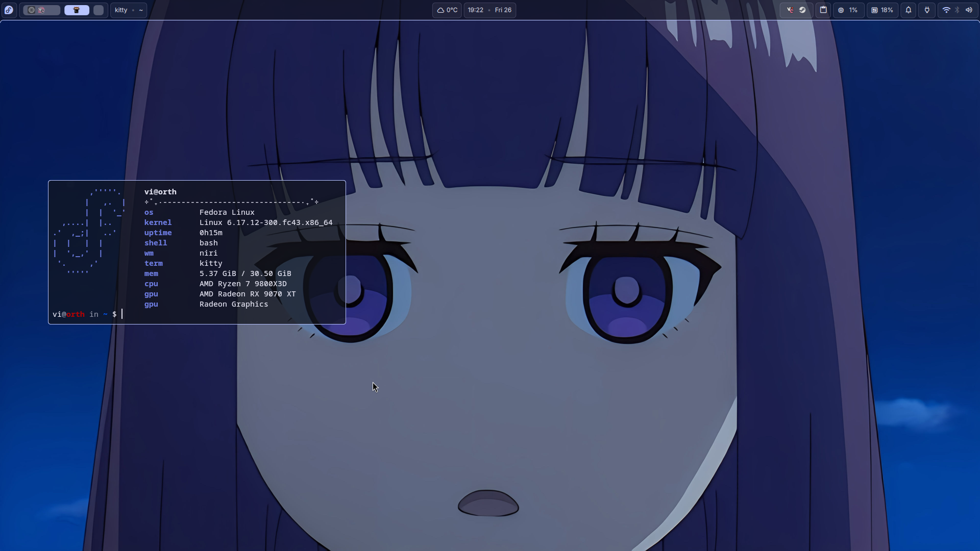
Task: Click the power plug icon
Action: (927, 10)
